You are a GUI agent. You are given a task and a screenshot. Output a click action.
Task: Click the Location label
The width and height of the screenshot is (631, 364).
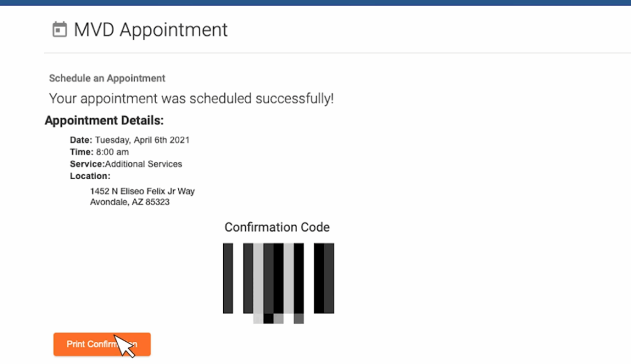[90, 176]
